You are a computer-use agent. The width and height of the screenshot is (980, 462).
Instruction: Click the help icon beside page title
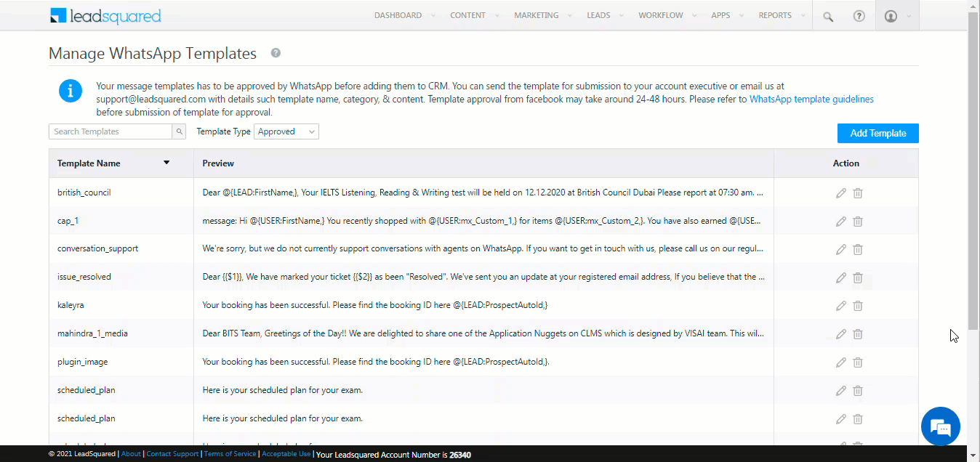pos(276,53)
